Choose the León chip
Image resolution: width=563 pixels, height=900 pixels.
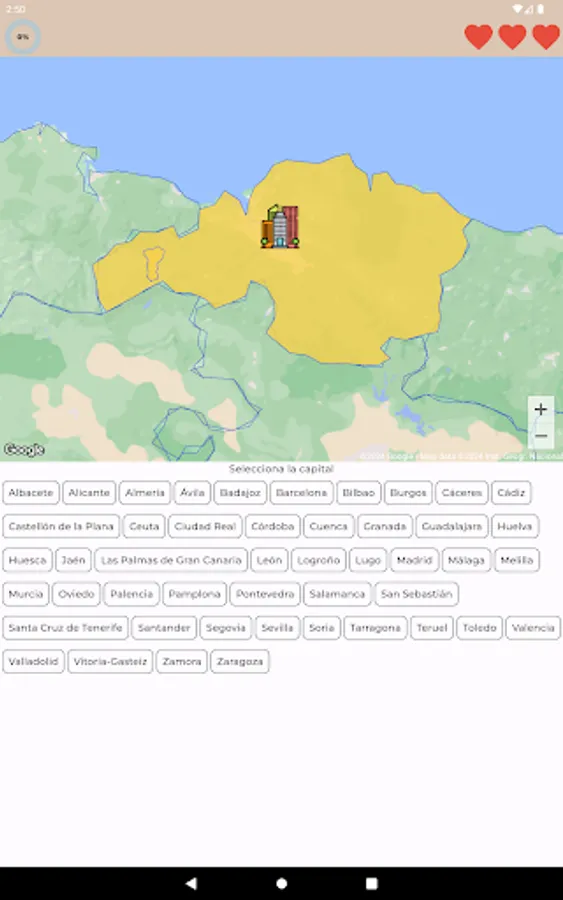[269, 560]
